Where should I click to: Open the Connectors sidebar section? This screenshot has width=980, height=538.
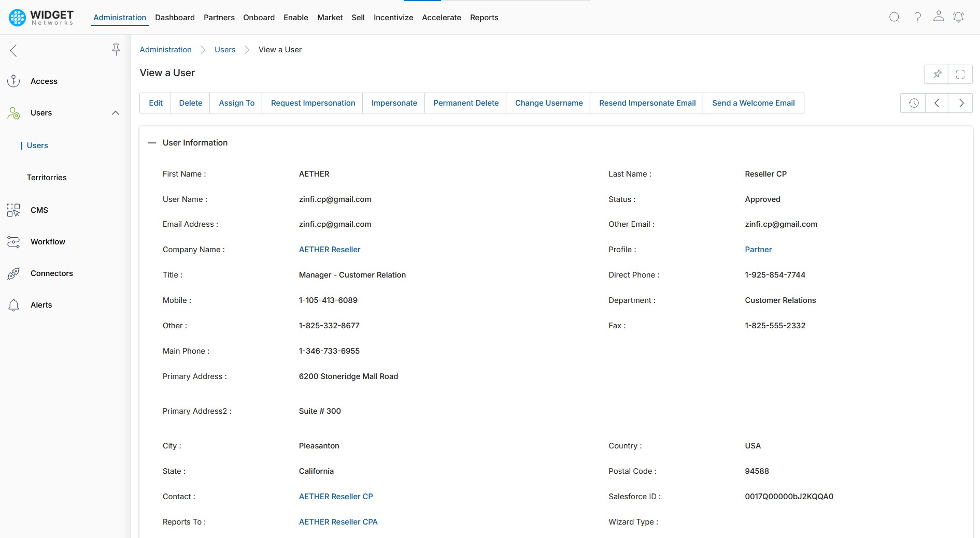(x=52, y=273)
